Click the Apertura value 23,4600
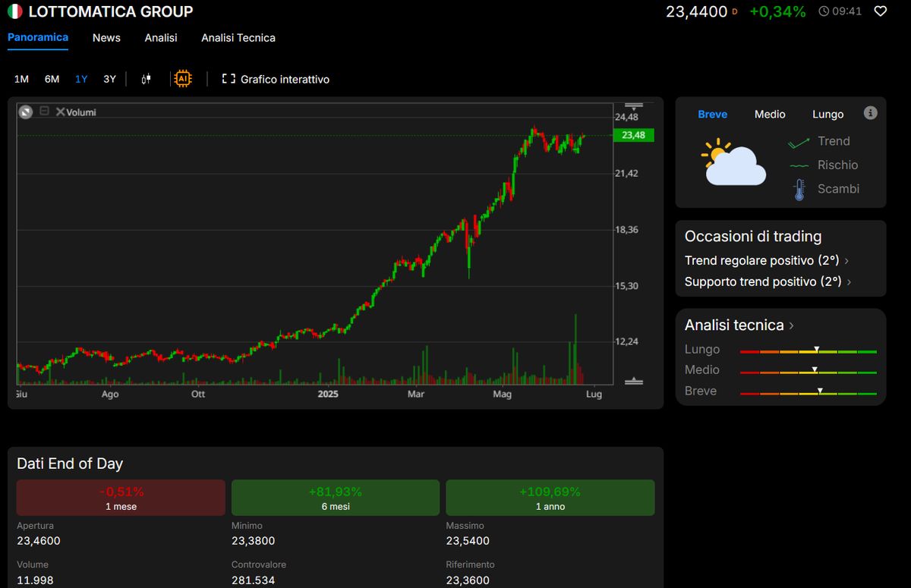The image size is (911, 588). click(39, 541)
